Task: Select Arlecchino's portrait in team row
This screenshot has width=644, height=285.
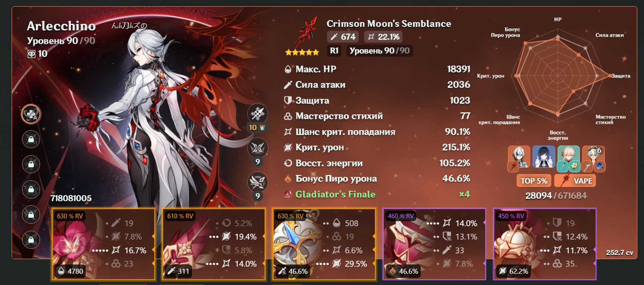Action: (519, 157)
